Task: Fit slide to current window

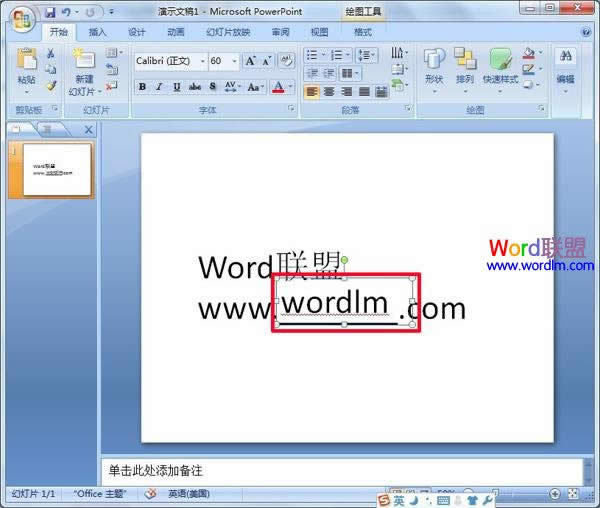Action: point(573,494)
